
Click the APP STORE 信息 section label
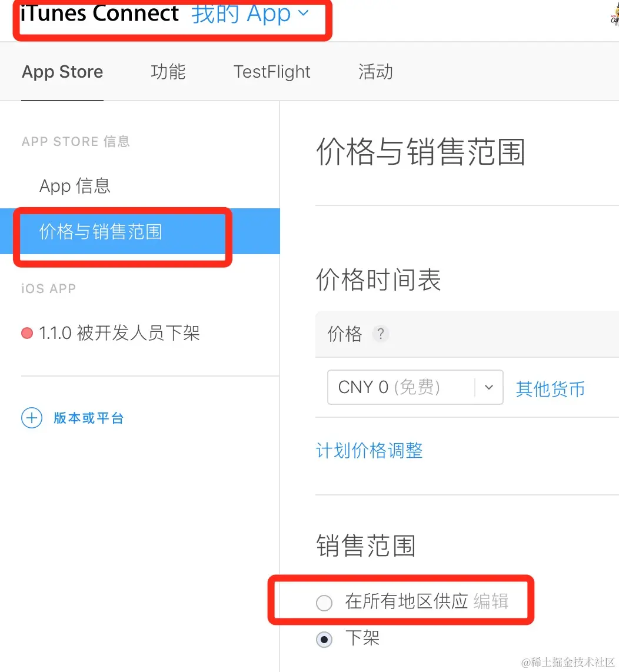click(x=76, y=141)
